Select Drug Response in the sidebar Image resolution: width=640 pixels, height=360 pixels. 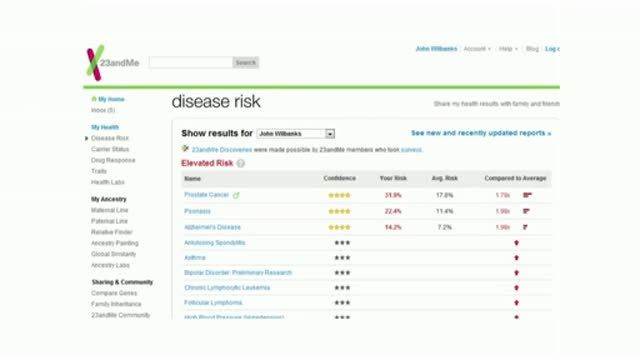pyautogui.click(x=113, y=160)
